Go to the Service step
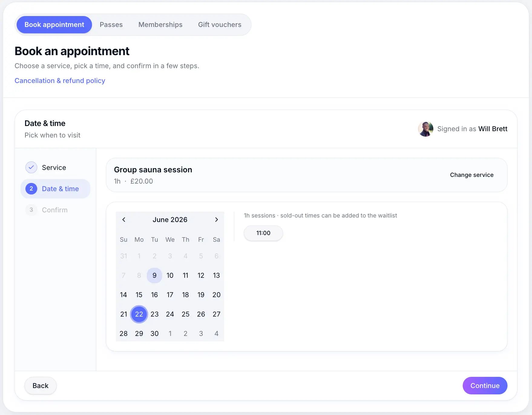This screenshot has height=415, width=532. click(55, 168)
